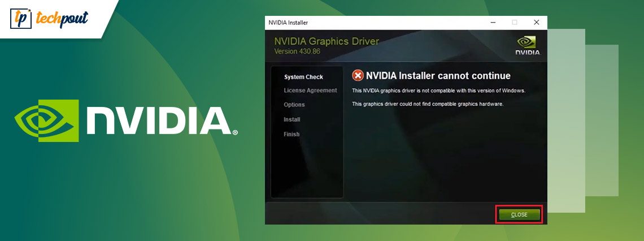644x241 pixels.
Task: Click the 'NVIDIA Installer cannot continue' heading
Action: [x=438, y=76]
